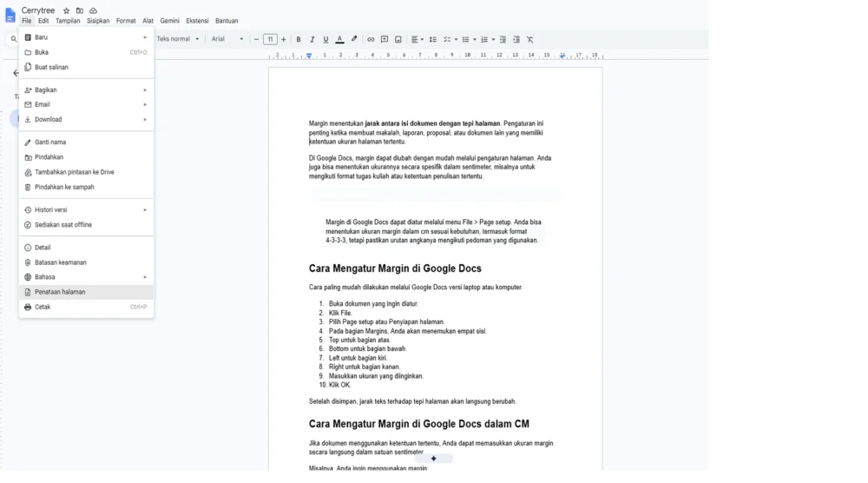
Task: Click the heading Cara Mengatur Margin di Google Docs
Action: click(395, 268)
